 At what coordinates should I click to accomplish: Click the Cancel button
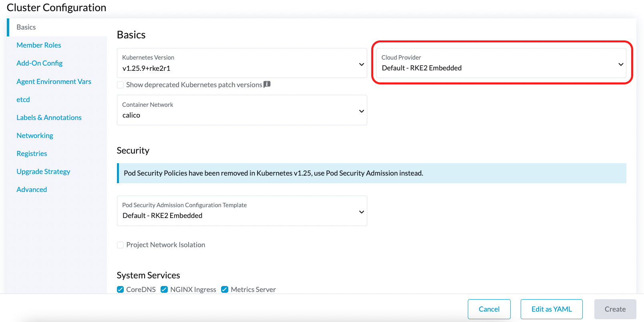coord(489,309)
